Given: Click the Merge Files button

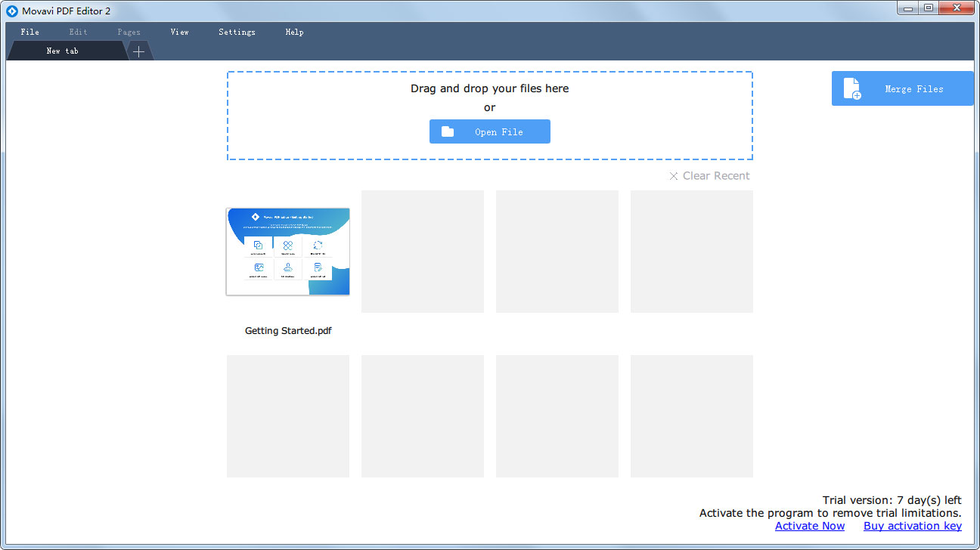Looking at the screenshot, I should click(x=903, y=88).
